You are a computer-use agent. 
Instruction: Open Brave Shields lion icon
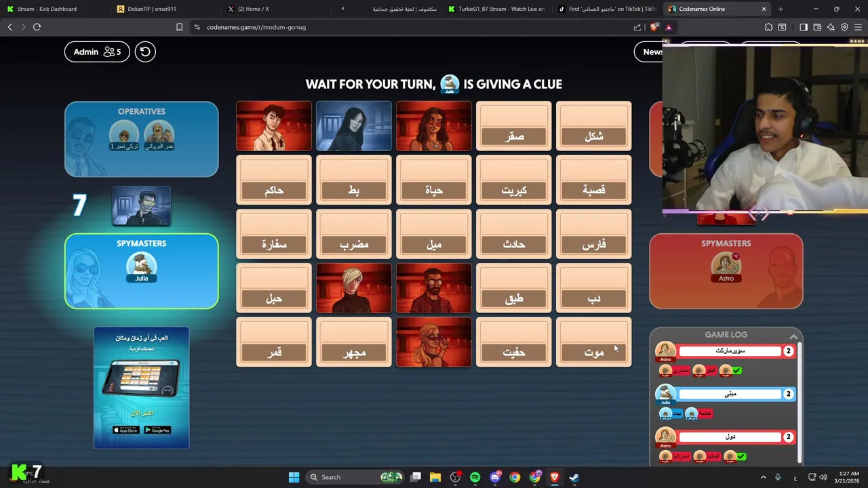pyautogui.click(x=654, y=27)
